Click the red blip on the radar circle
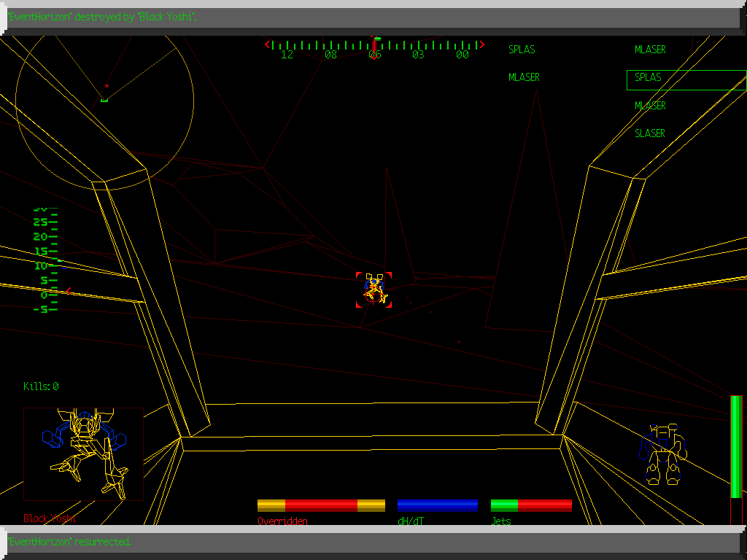The image size is (747, 560). (107, 86)
